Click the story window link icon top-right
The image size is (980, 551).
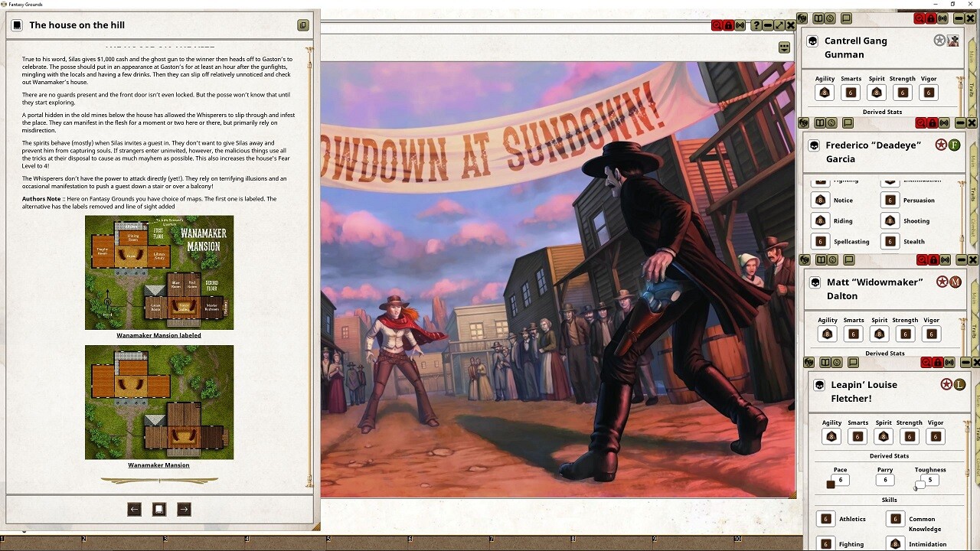[x=302, y=25]
